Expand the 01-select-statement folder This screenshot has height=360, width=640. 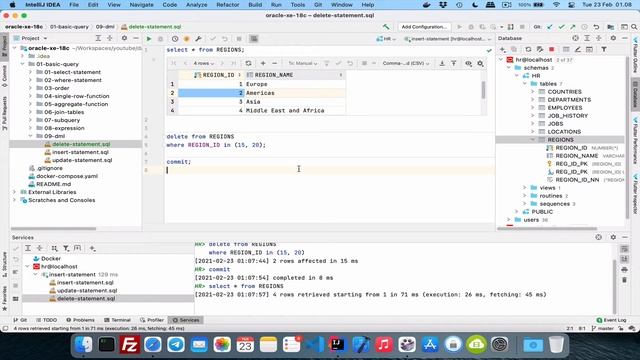coord(31,72)
